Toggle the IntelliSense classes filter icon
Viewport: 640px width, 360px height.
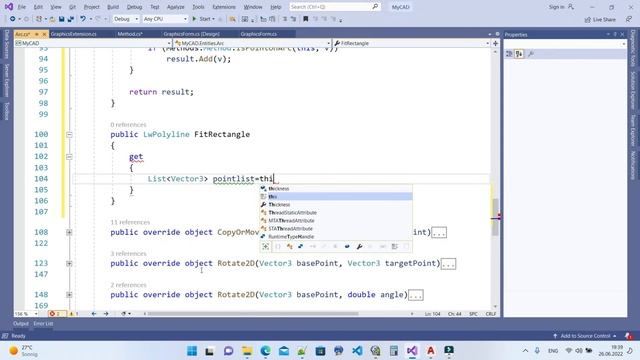click(289, 247)
